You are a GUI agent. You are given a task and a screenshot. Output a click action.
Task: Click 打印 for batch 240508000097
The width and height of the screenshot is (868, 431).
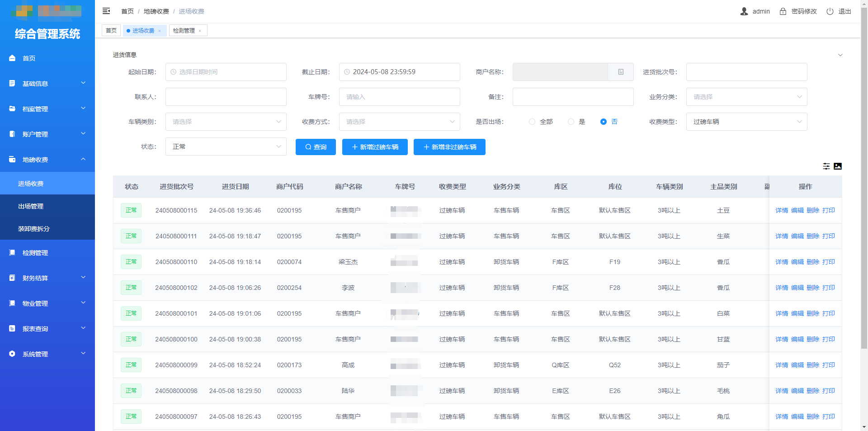(x=829, y=417)
